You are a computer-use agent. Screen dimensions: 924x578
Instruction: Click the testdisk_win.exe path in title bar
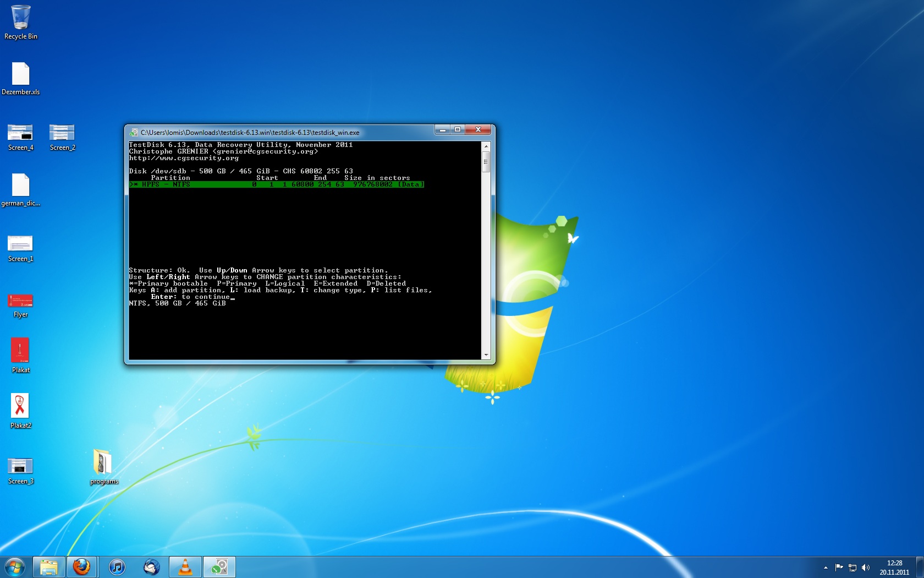[250, 133]
